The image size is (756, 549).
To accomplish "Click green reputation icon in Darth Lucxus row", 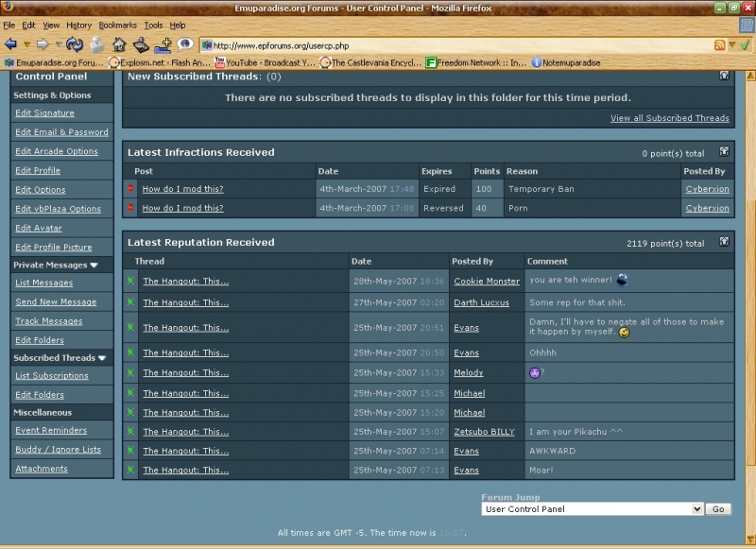I will pyautogui.click(x=130, y=302).
